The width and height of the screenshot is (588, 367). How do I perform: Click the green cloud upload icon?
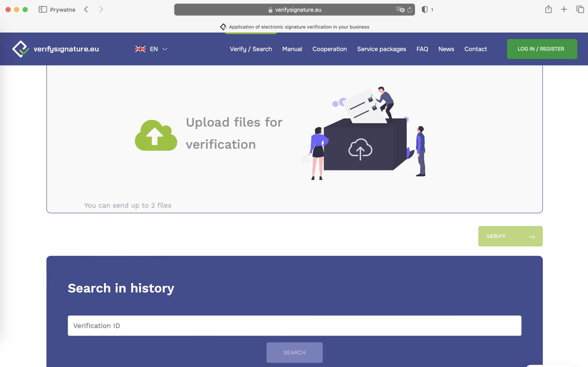point(156,135)
